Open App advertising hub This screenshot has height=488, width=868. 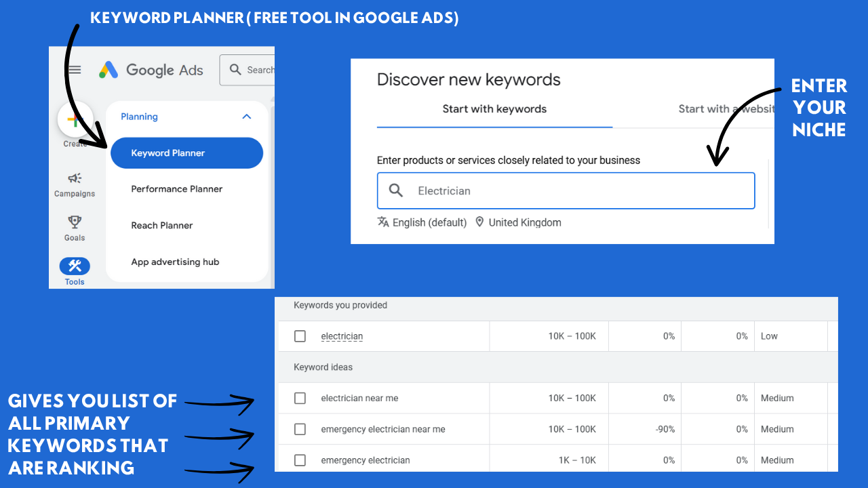pos(175,262)
